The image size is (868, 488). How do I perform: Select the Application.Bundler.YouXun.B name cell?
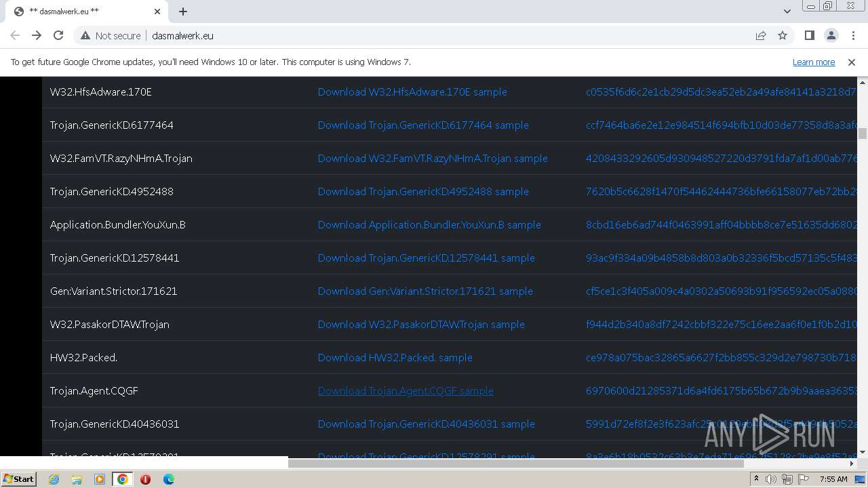176,224
